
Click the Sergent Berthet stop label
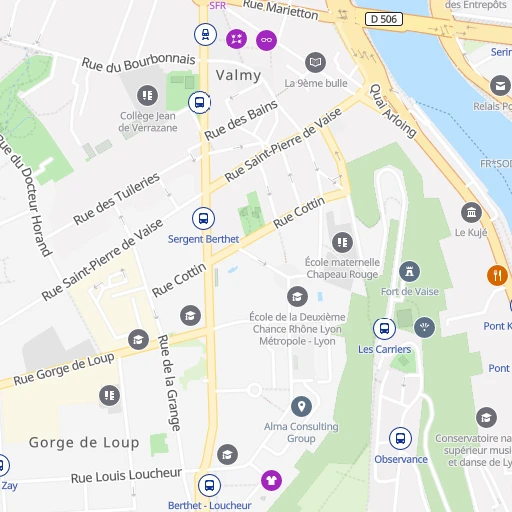(203, 239)
